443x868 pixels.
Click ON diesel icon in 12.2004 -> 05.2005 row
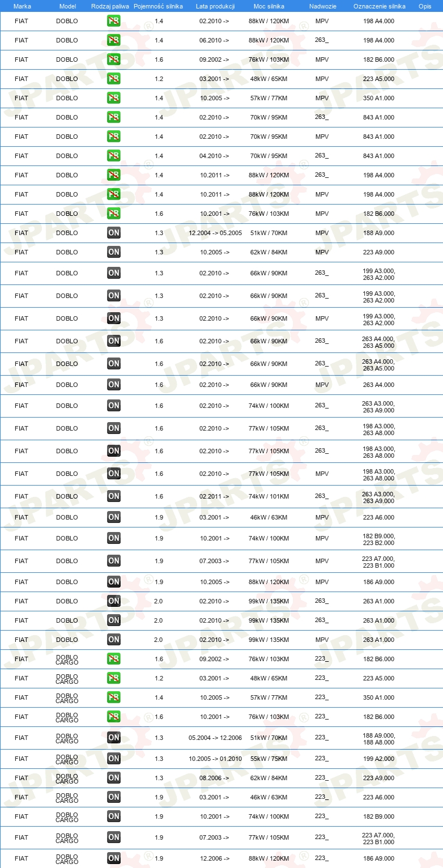coord(114,233)
